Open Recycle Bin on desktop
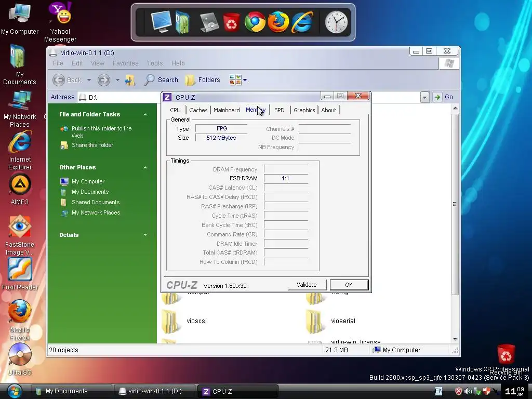 (x=506, y=359)
